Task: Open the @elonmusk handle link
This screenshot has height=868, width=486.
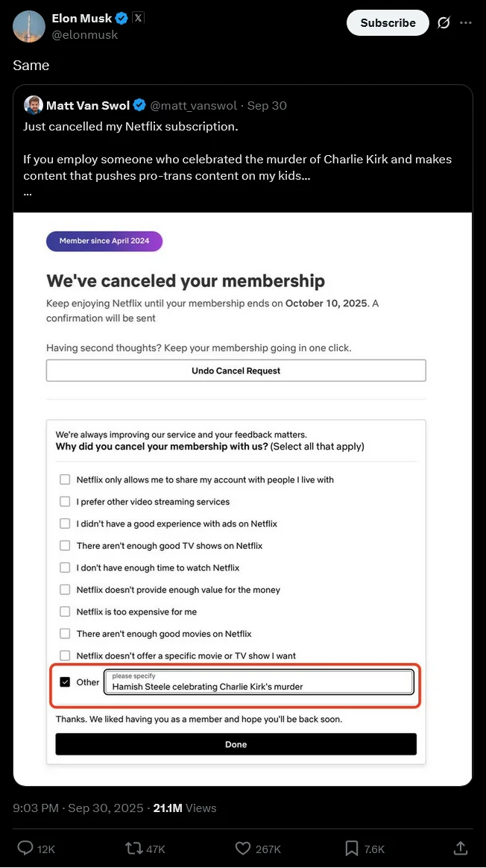Action: click(x=85, y=34)
